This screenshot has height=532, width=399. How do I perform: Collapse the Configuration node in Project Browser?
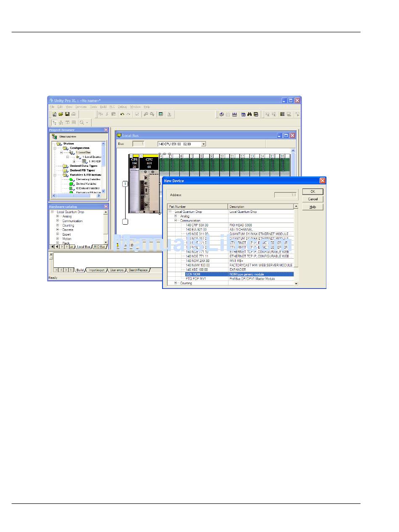(55, 148)
